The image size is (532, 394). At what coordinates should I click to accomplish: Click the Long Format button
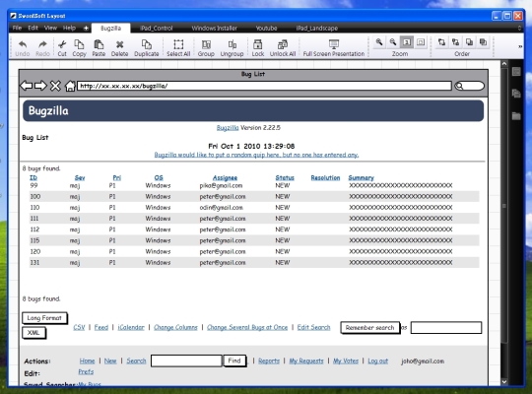coord(44,318)
